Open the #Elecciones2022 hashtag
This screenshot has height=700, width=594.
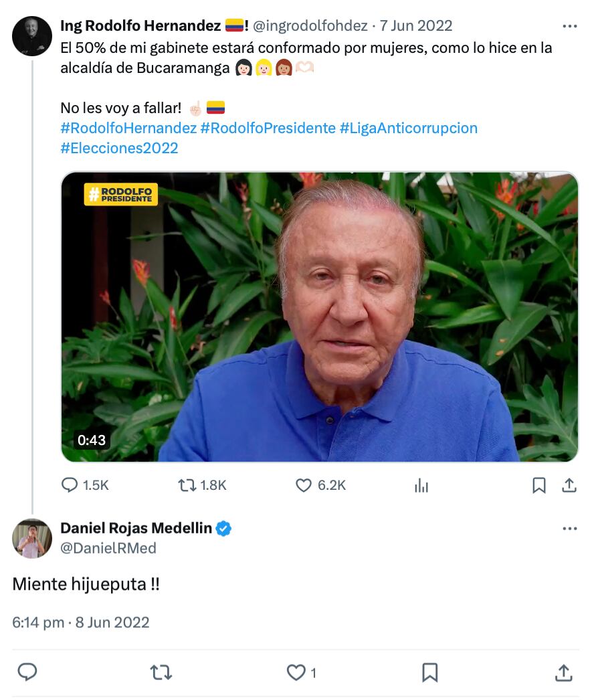click(x=119, y=149)
